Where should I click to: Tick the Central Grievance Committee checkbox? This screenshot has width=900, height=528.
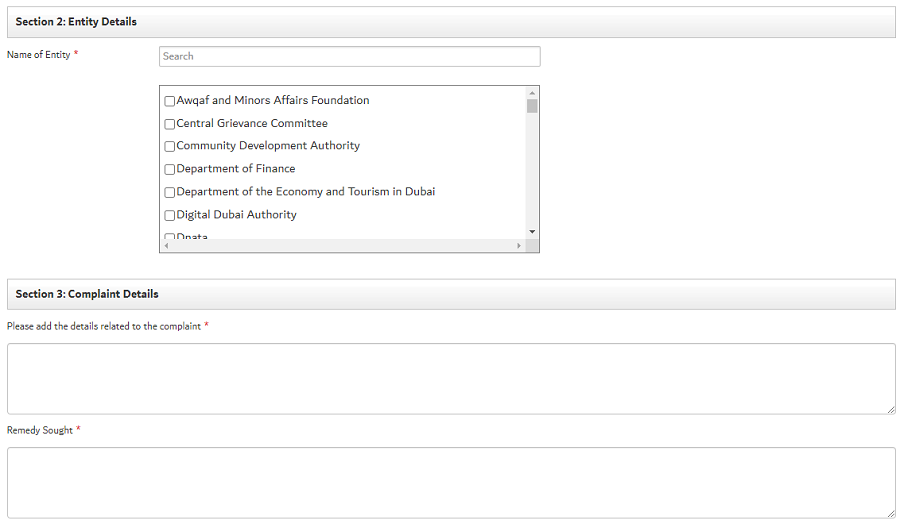[x=170, y=124]
